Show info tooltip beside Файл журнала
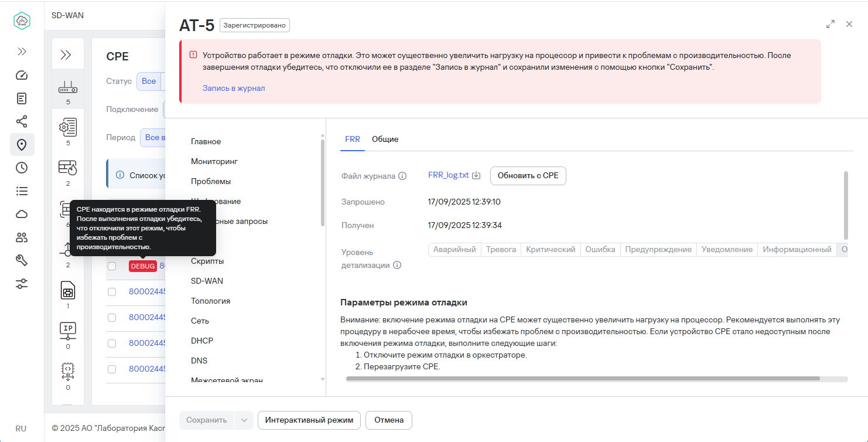 click(x=402, y=176)
